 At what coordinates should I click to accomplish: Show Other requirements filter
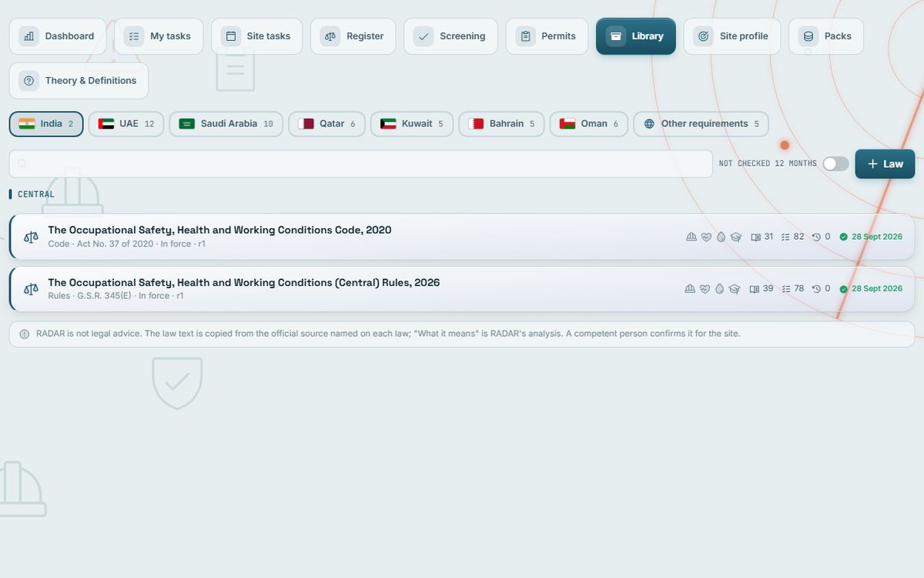[701, 124]
